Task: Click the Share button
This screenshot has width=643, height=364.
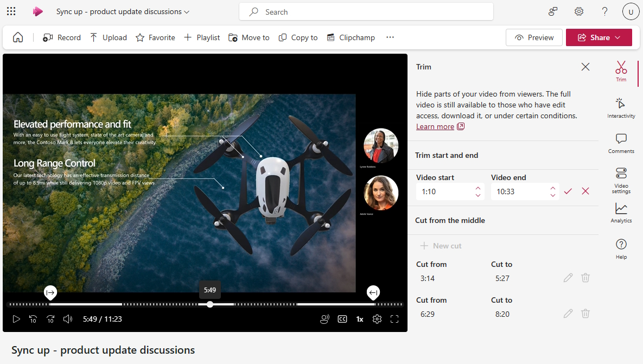Action: [599, 37]
